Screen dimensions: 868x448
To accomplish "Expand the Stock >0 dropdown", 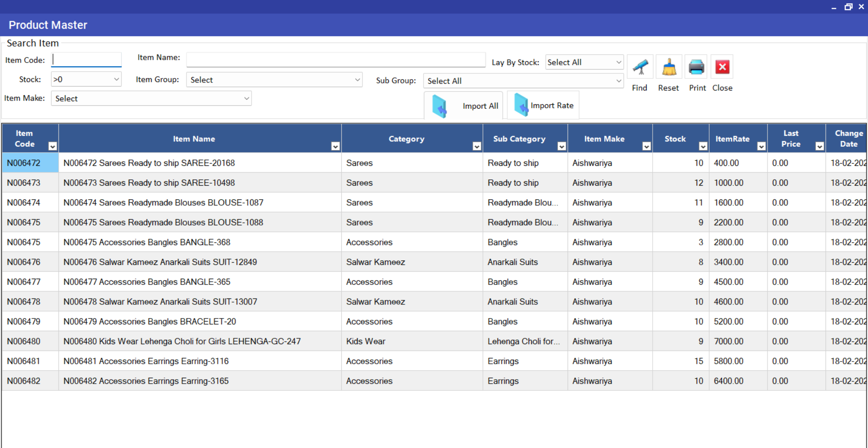I will (116, 79).
